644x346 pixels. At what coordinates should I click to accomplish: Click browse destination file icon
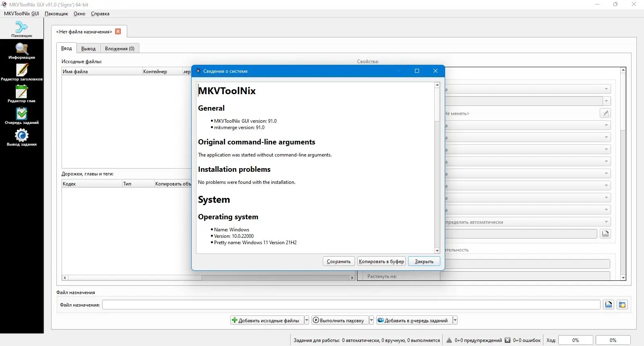(608, 305)
